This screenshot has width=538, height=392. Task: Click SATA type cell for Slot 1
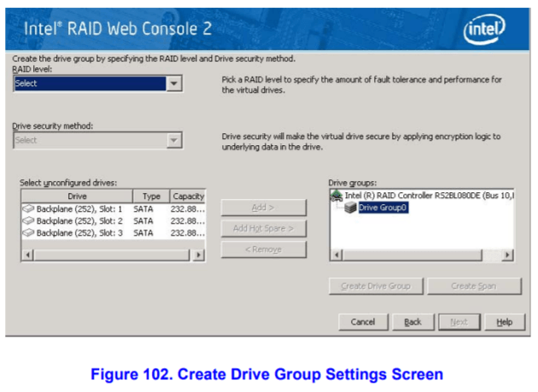click(143, 209)
